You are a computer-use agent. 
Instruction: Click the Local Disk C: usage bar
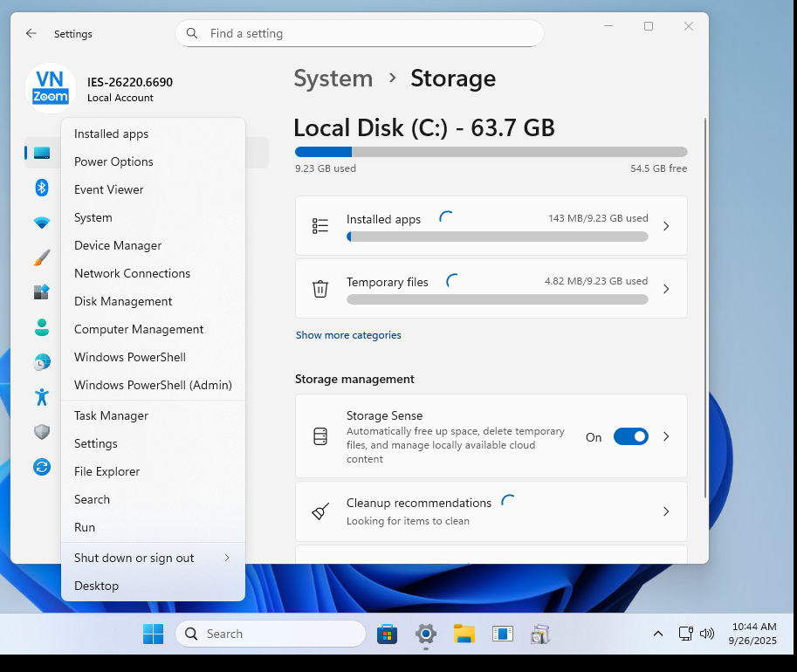click(491, 152)
